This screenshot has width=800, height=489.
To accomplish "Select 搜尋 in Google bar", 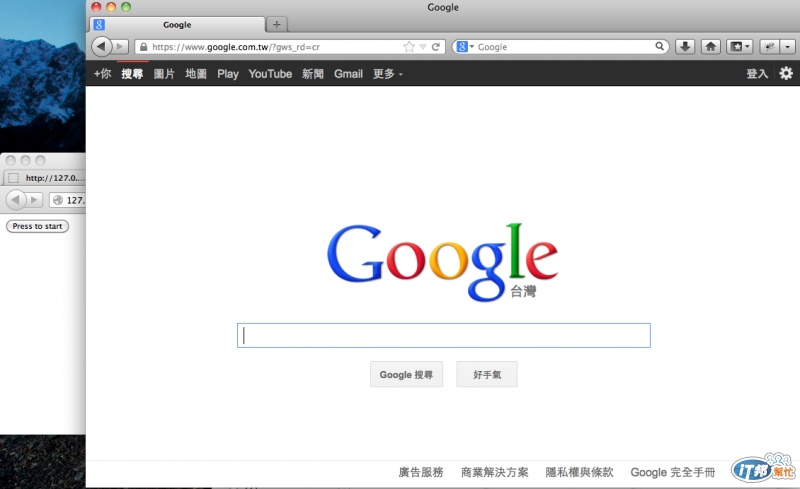I will coord(132,74).
